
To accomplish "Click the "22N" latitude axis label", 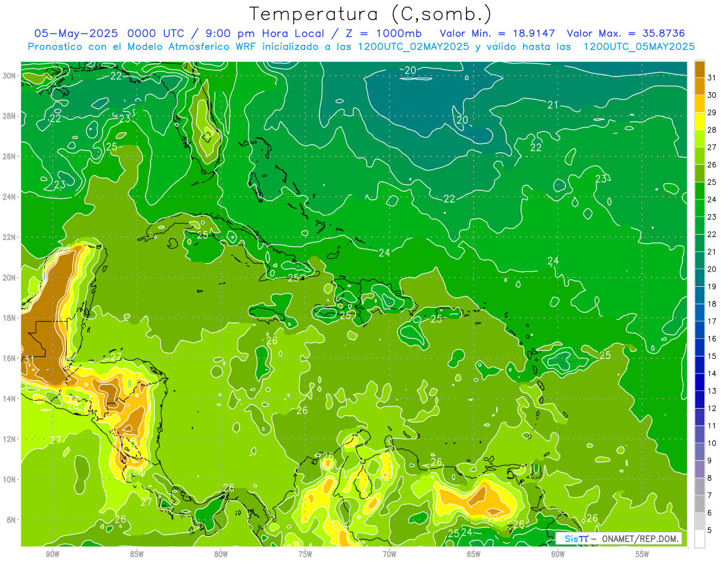I will 10,237.
